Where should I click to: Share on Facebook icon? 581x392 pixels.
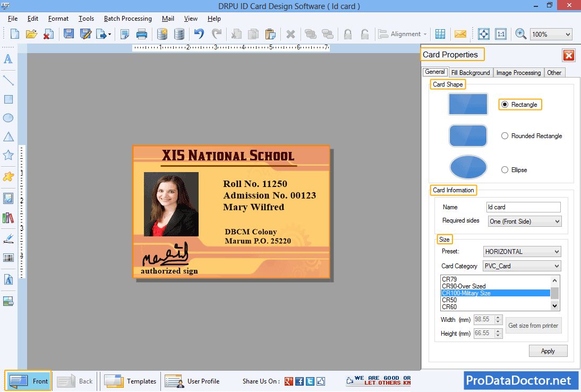(300, 381)
